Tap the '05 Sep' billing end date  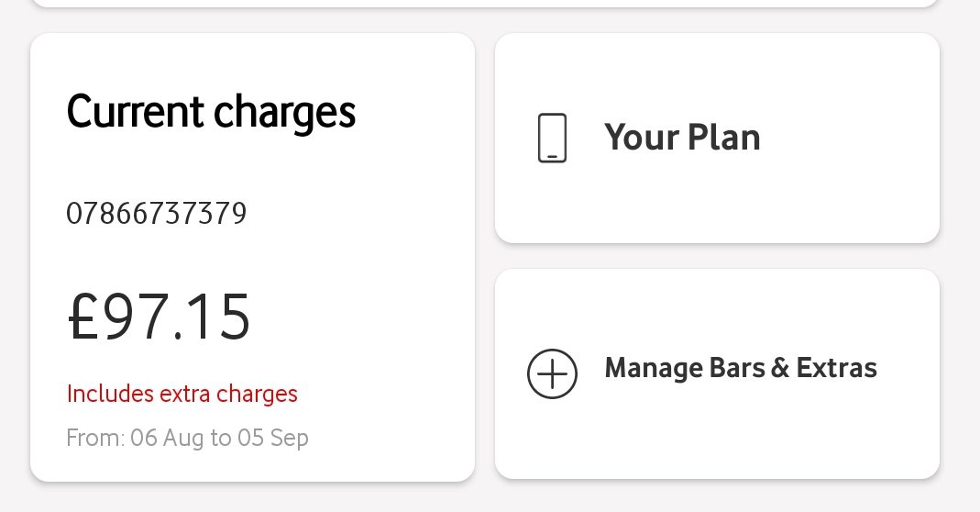point(272,438)
